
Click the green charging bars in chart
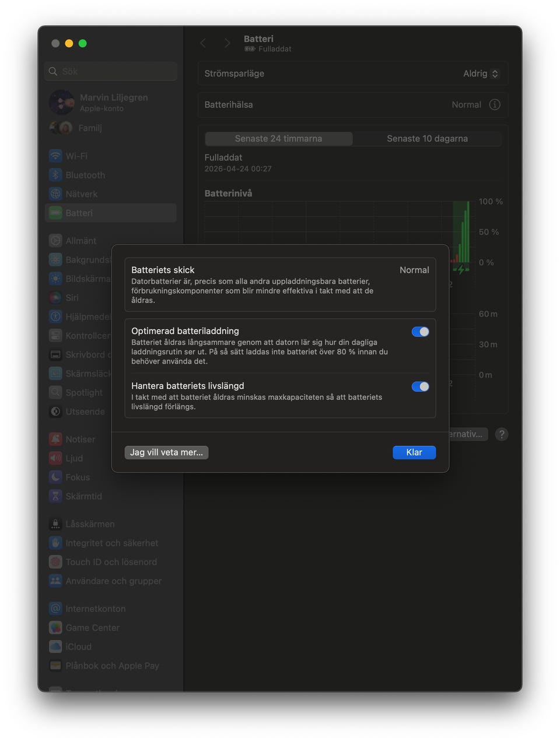pos(463,234)
